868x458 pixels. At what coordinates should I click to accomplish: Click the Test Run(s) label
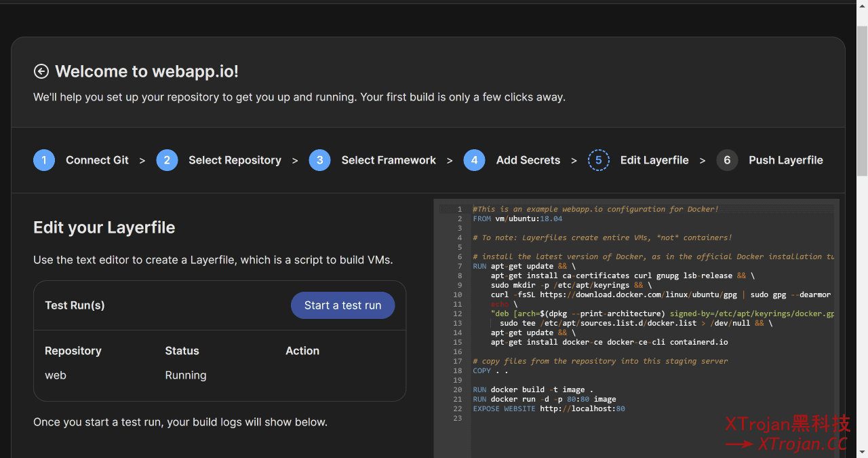(x=75, y=305)
